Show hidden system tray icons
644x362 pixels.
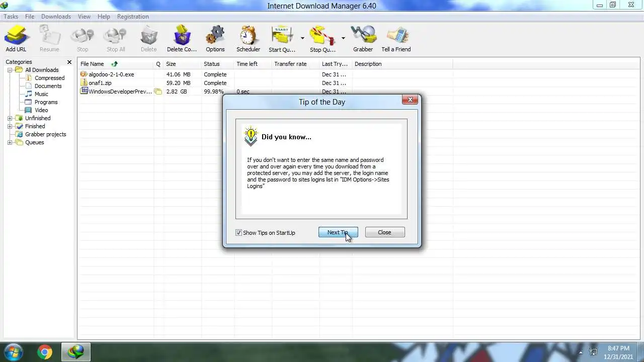click(581, 352)
